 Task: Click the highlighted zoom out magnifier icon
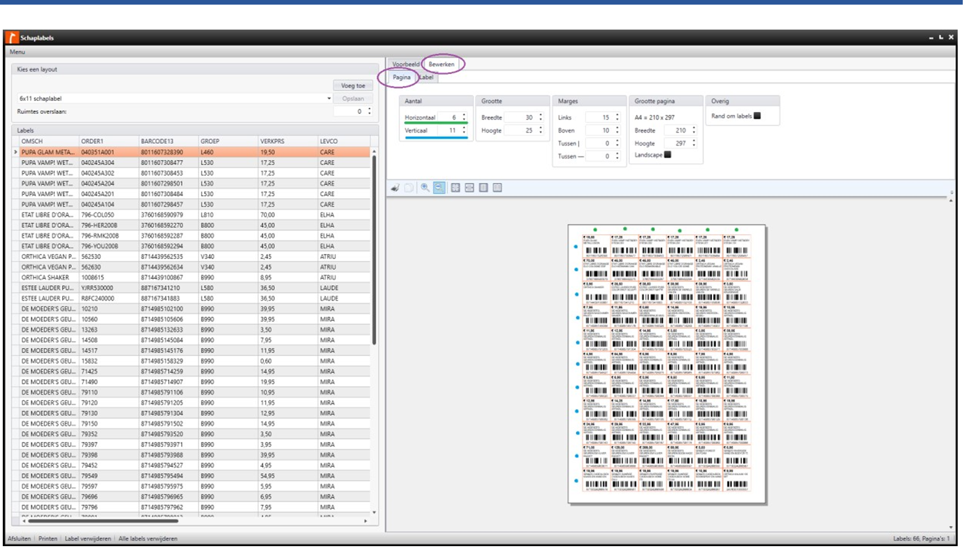click(x=439, y=188)
